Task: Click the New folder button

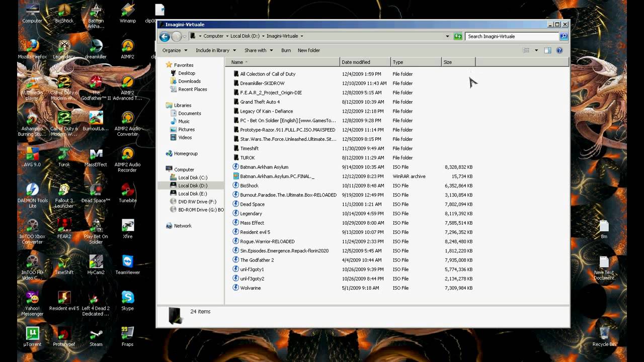Action: (309, 50)
